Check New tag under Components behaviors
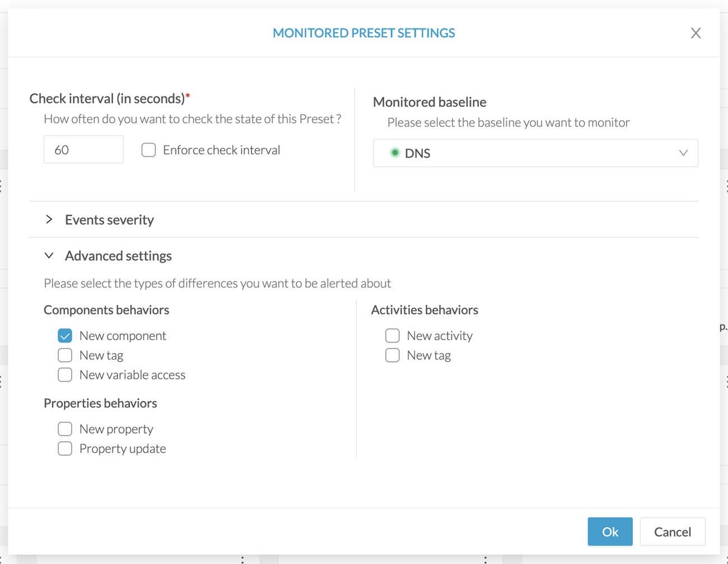The width and height of the screenshot is (728, 564). tap(65, 355)
